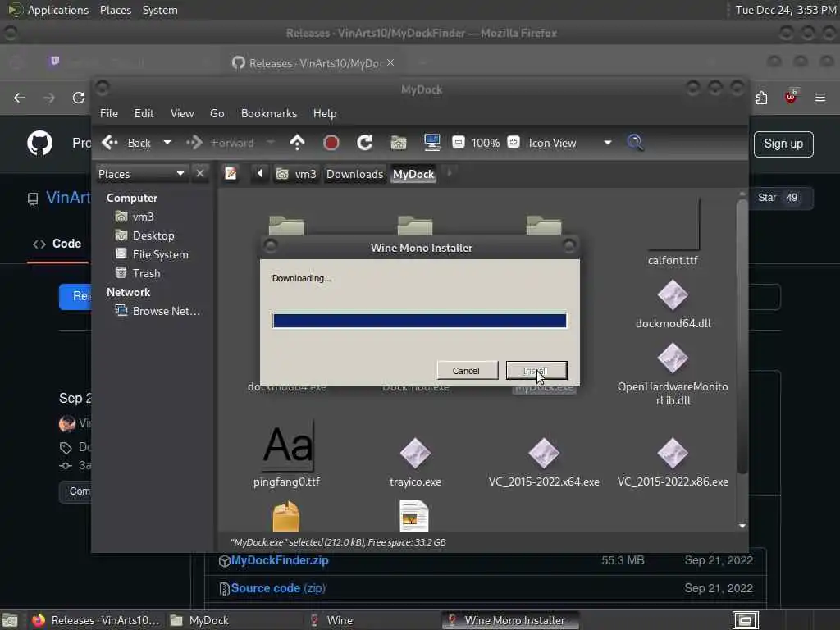Click the workspace switcher in bottom panel

(x=745, y=620)
